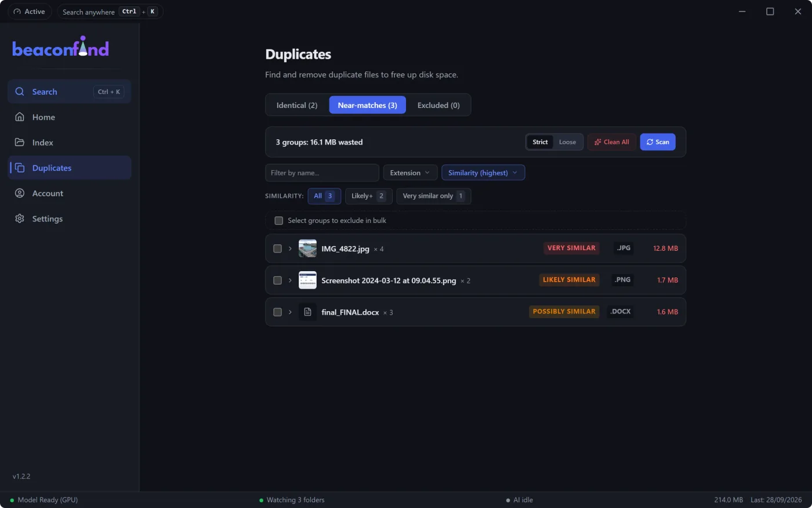812x508 pixels.
Task: Click the green Watching folders status dot
Action: (x=261, y=500)
